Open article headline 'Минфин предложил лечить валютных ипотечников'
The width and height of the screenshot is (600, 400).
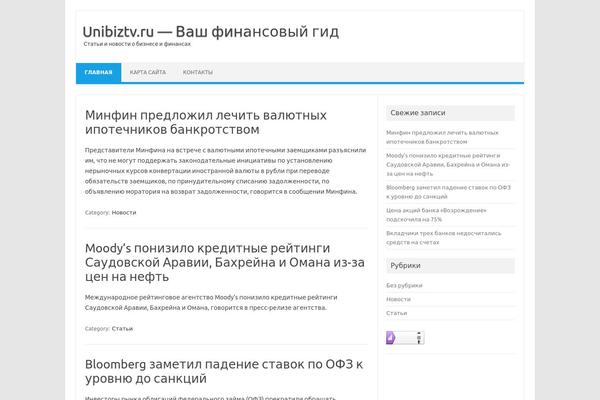(x=206, y=122)
